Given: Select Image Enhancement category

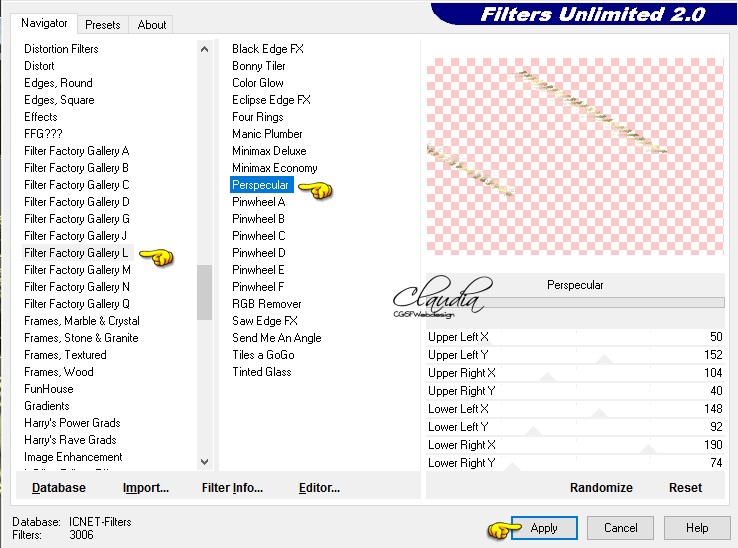Looking at the screenshot, I should click(73, 457).
